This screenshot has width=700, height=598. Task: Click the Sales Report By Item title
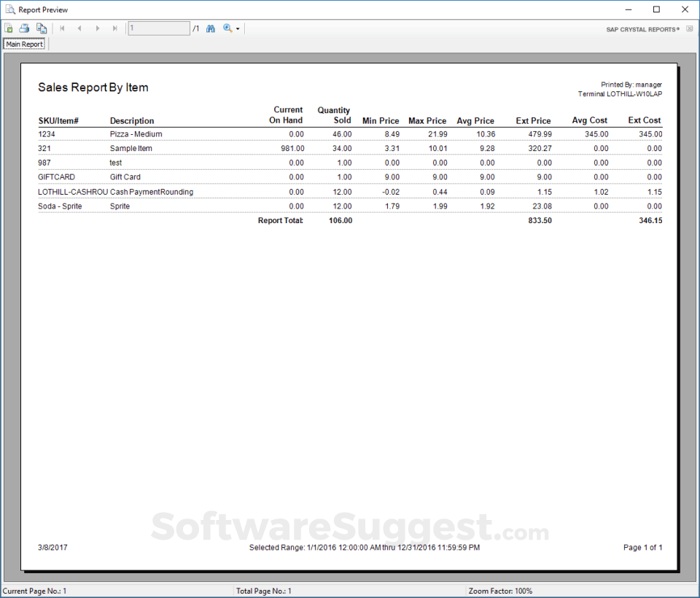coord(93,88)
